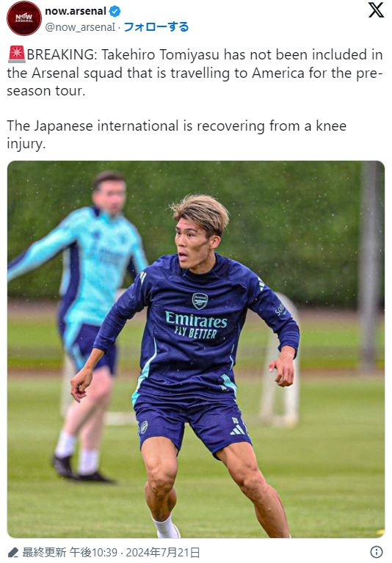Open the now.arsenal display name
Viewport: 392px width, 563px height.
(x=76, y=11)
